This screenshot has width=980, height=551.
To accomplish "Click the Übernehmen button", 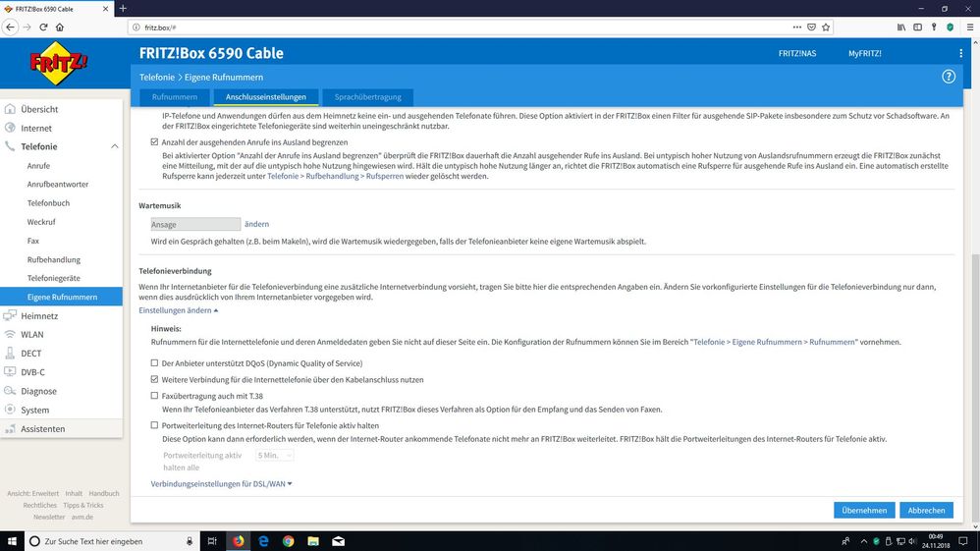I will 864,511.
